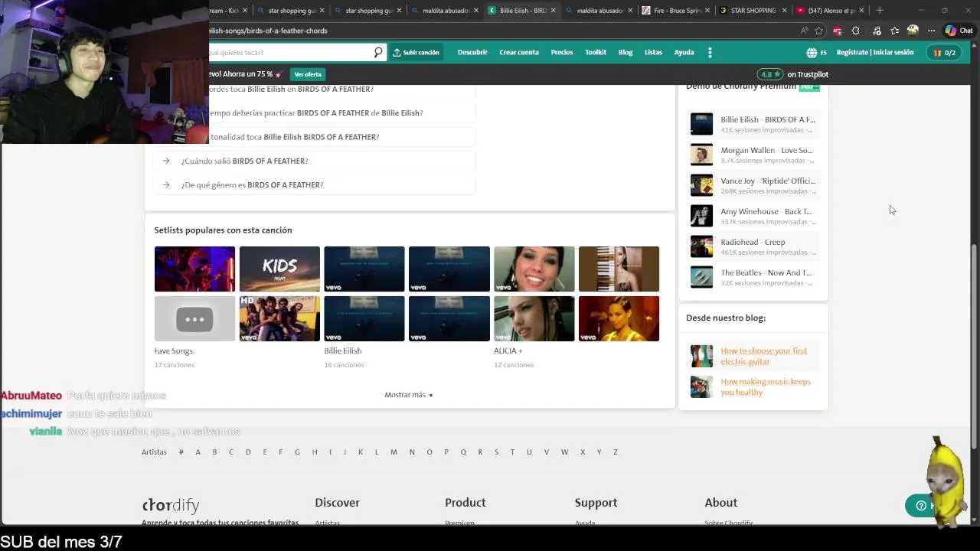Open the KIDS thumbnail in setlists
The image size is (980, 551).
click(x=279, y=269)
